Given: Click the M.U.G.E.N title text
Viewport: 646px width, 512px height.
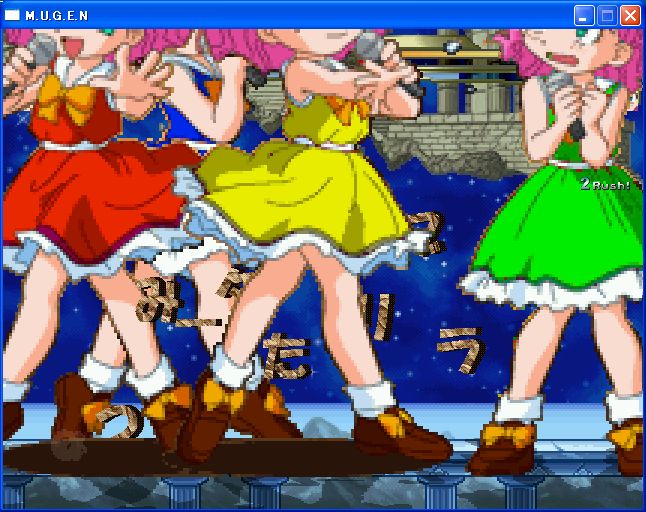Looking at the screenshot, I should tap(57, 16).
